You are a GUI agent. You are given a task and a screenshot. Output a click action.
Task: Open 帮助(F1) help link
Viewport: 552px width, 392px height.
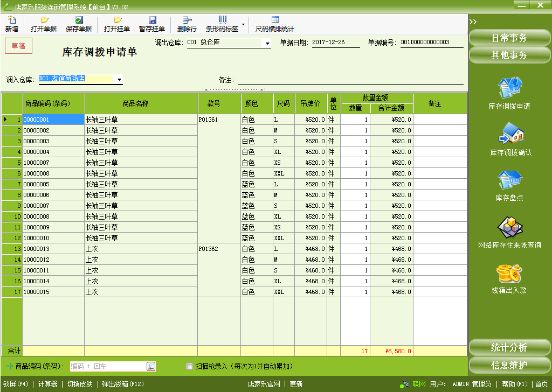(515, 384)
